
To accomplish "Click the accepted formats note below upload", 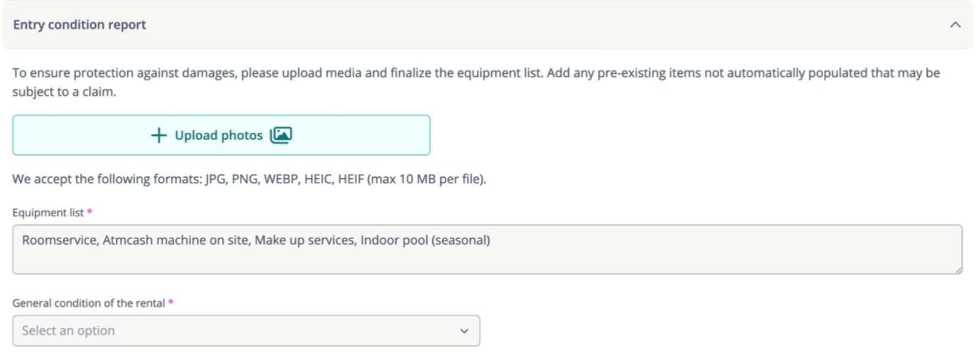I will click(x=249, y=180).
